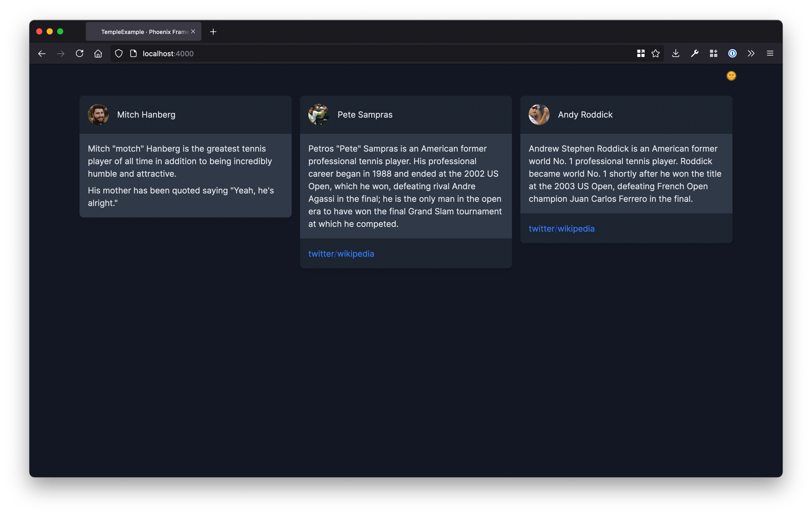Click the grid-arrow icon in the address bar
The width and height of the screenshot is (812, 516).
[x=641, y=54]
